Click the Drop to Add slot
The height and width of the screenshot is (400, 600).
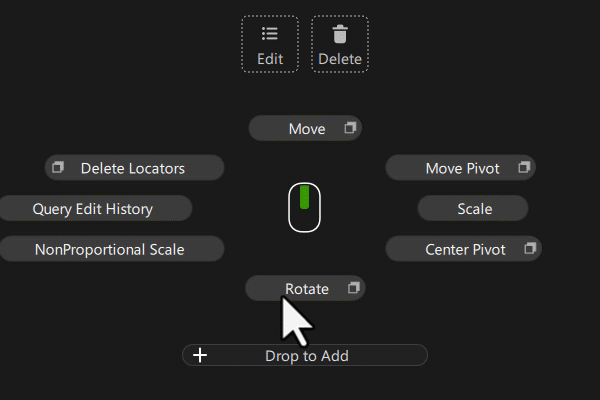coord(307,356)
